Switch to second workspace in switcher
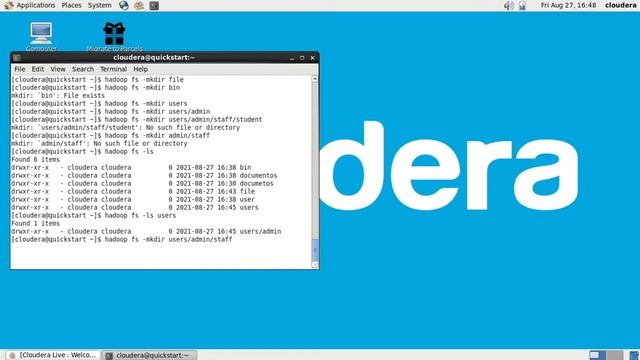 [615, 355]
